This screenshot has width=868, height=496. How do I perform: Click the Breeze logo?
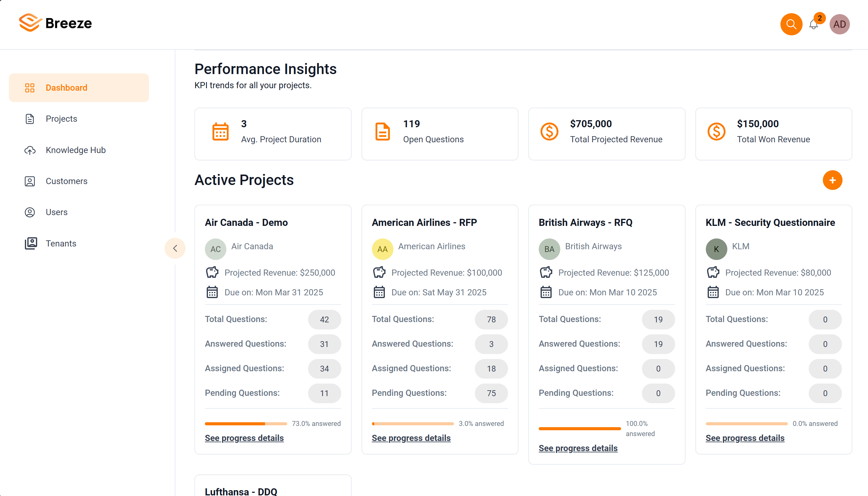click(56, 23)
